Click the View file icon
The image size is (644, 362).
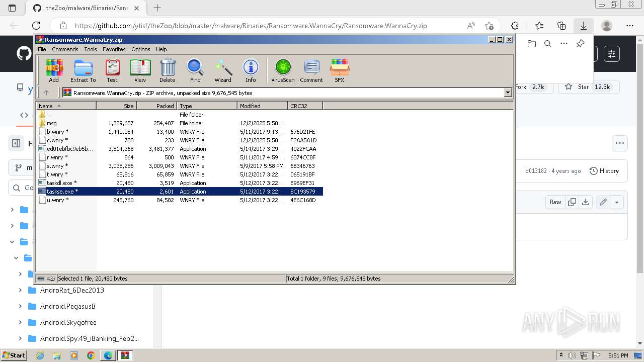point(140,70)
